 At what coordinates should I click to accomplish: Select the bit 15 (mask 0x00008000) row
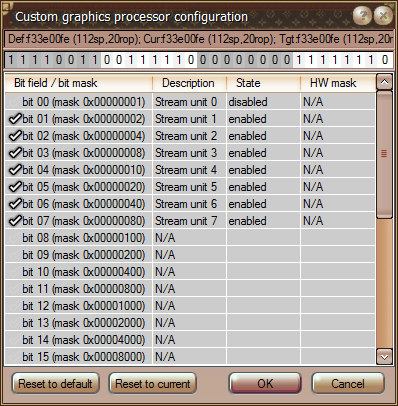(x=190, y=357)
